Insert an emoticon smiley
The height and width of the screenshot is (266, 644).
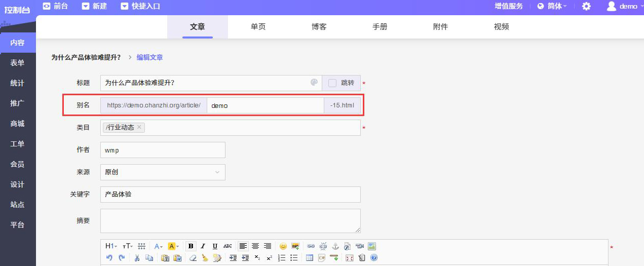click(283, 246)
